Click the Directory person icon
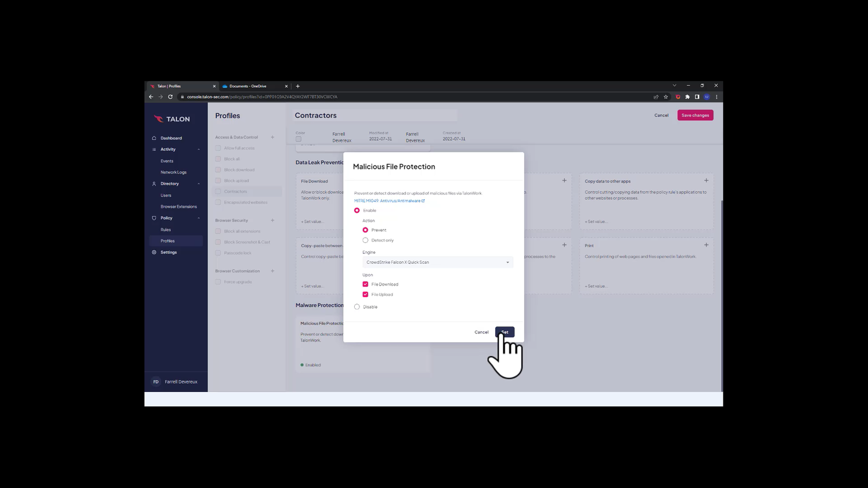 click(154, 184)
